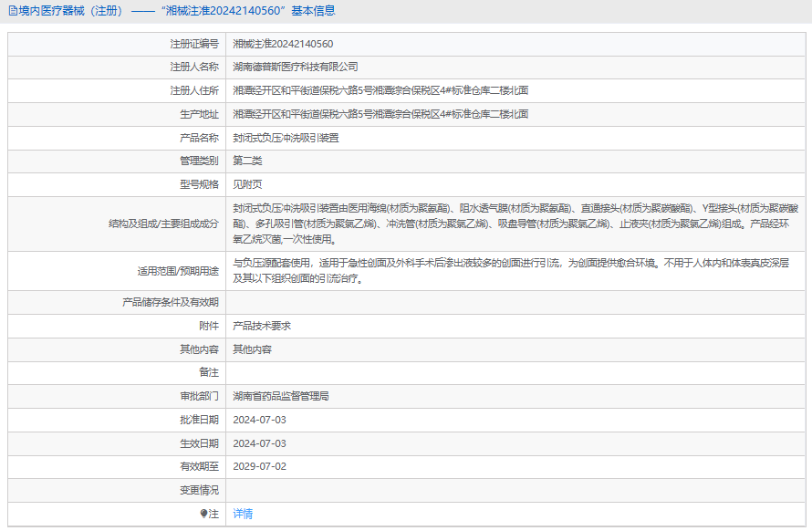Select company name 湖南德普斯医疗科技有限公司
The width and height of the screenshot is (812, 531).
(296, 67)
